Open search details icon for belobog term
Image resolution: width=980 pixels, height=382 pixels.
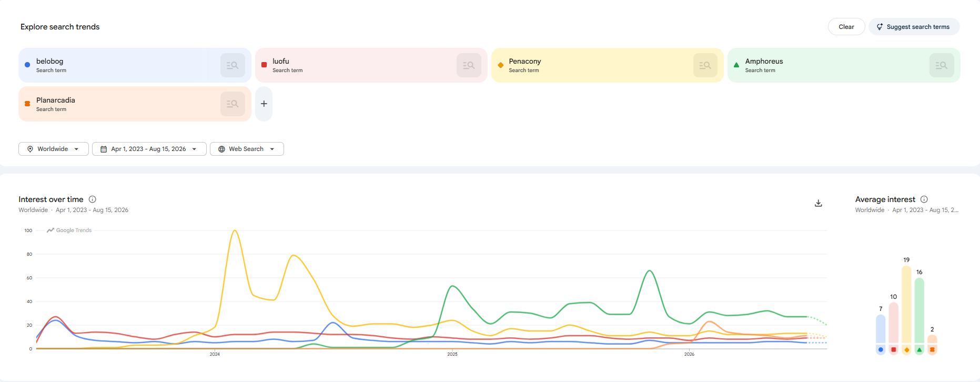(x=233, y=65)
